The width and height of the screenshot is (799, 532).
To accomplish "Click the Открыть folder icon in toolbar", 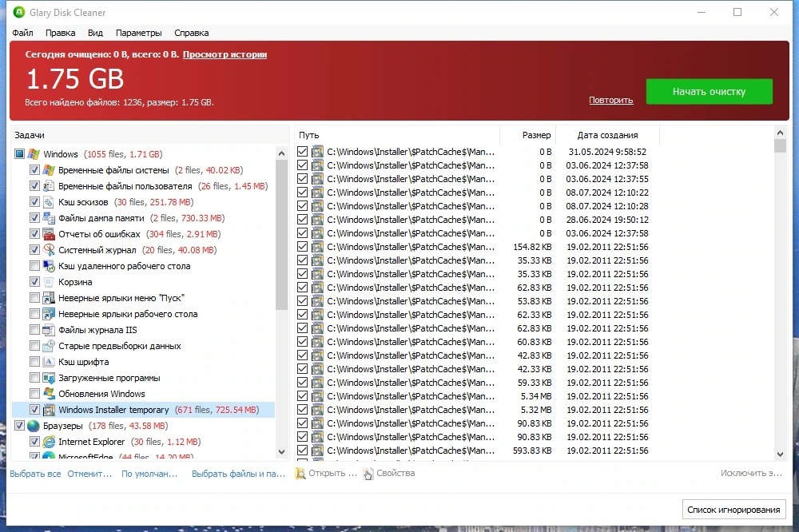I will click(300, 474).
